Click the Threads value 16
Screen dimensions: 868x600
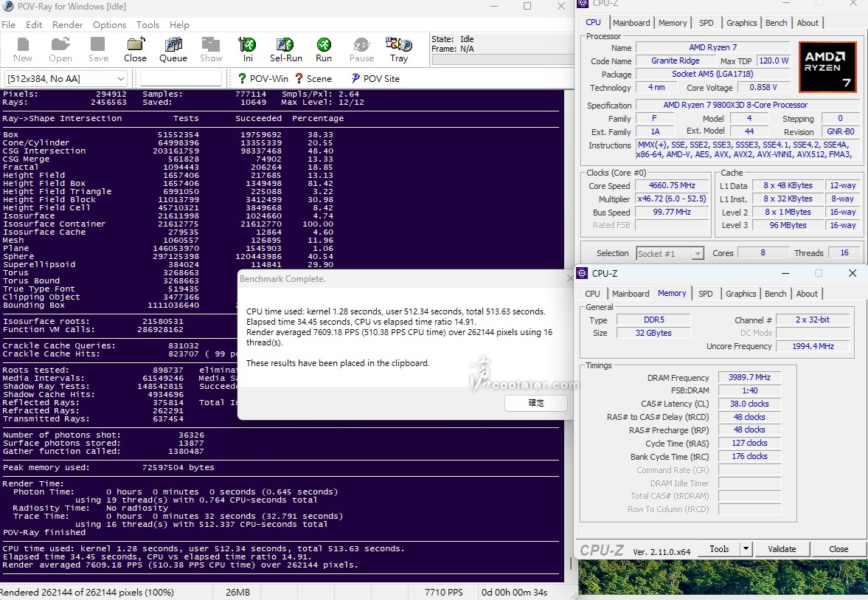[x=844, y=252]
